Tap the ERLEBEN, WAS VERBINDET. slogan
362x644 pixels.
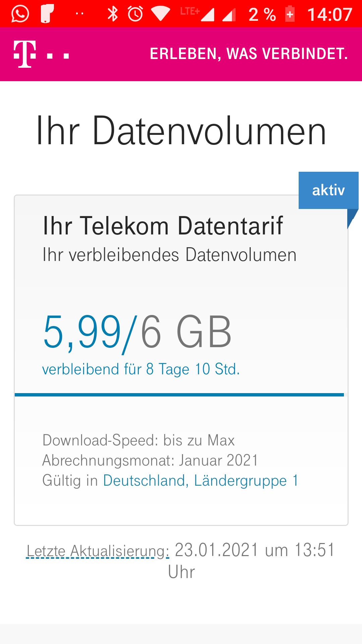[x=249, y=54]
